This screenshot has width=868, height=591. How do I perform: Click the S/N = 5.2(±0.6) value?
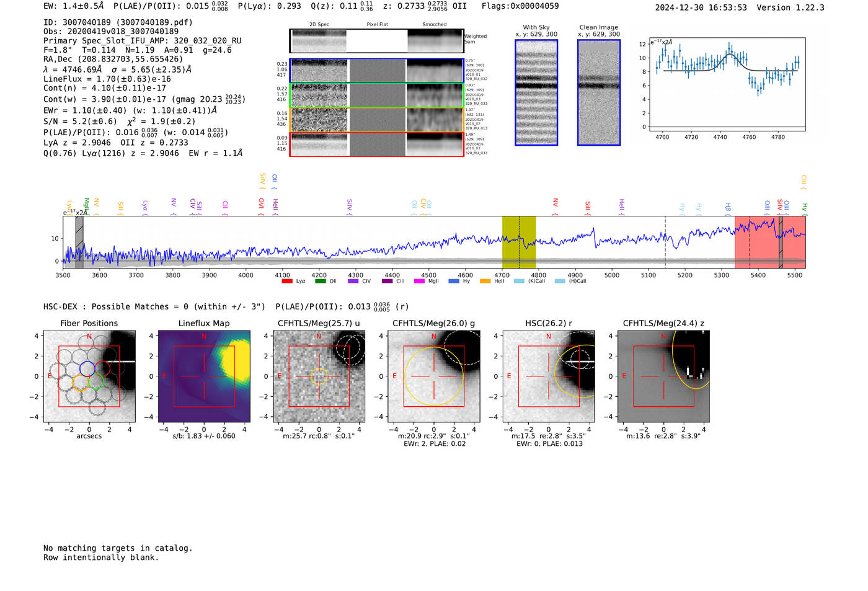click(80, 122)
